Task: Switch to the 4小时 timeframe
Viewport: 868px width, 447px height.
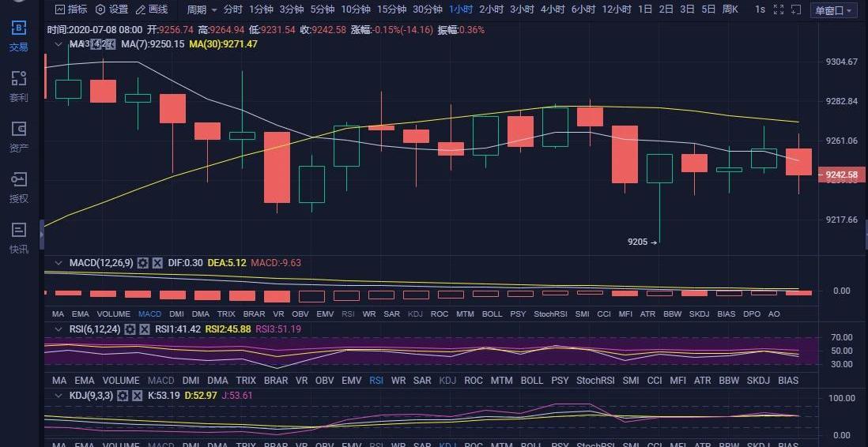Action: point(552,9)
